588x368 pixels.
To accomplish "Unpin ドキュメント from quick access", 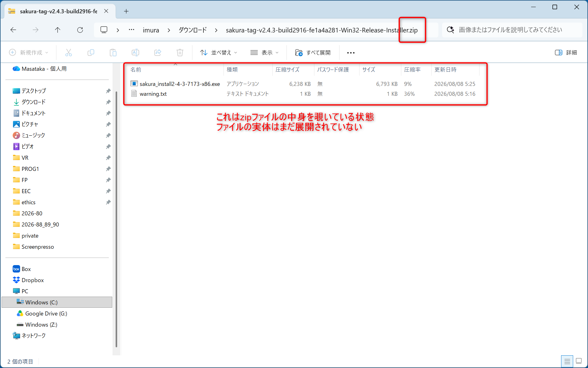I will [108, 113].
